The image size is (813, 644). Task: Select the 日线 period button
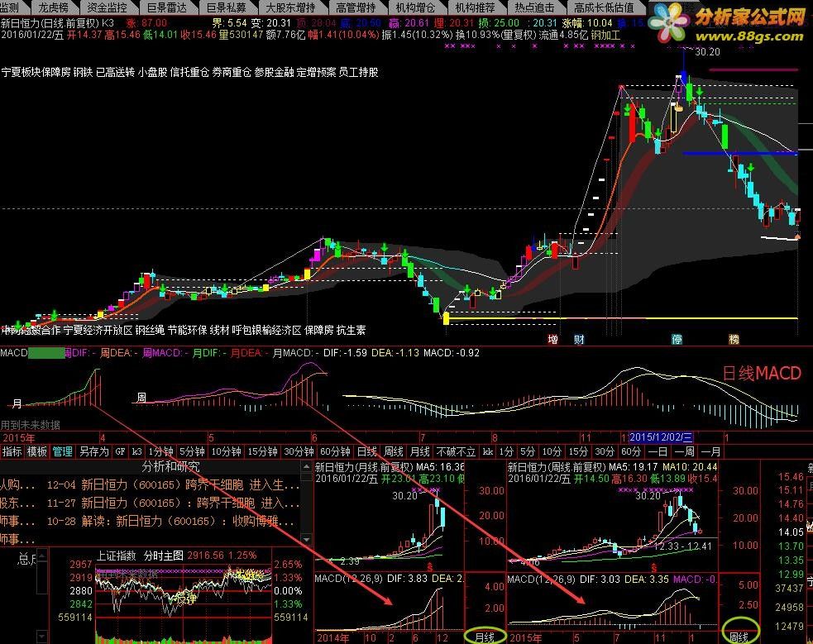[x=366, y=451]
